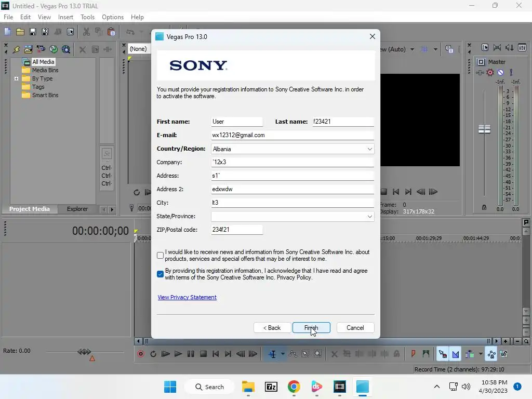This screenshot has width=532, height=399.
Task: Click Play From Start on timeline transport
Action: pos(166,354)
